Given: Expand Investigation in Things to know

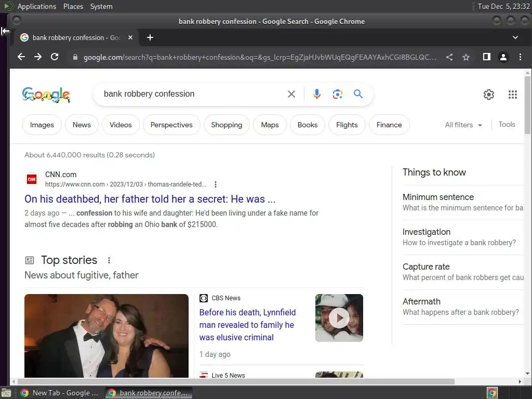Looking at the screenshot, I should [463, 237].
